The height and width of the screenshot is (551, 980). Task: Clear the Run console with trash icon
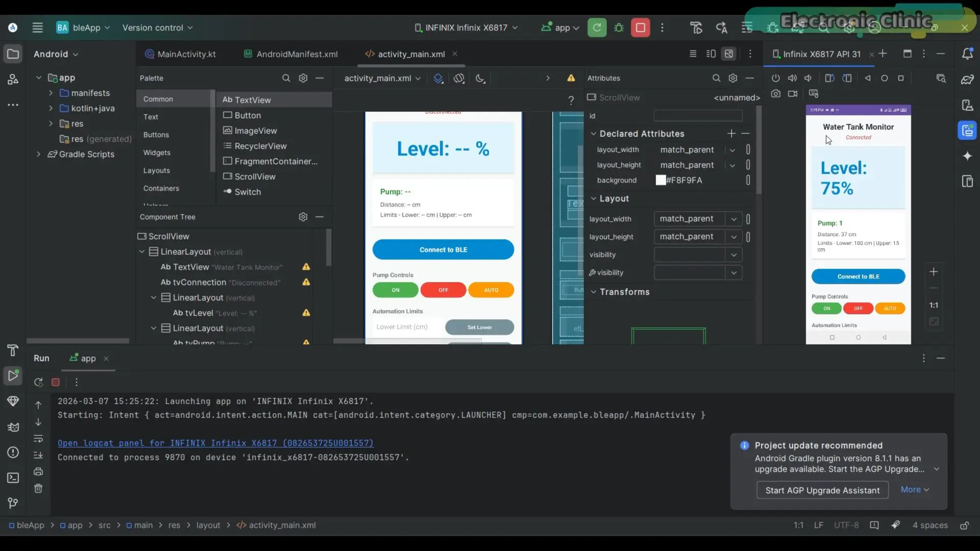tap(38, 488)
